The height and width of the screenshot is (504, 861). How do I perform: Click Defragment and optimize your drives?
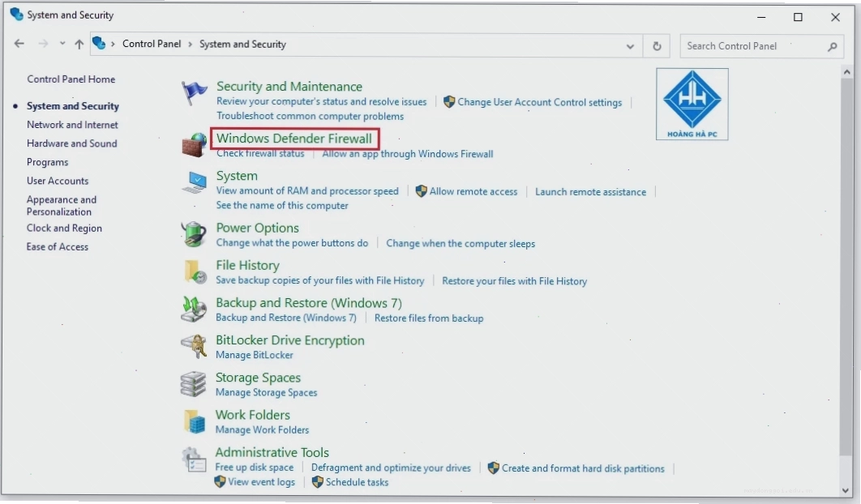391,468
